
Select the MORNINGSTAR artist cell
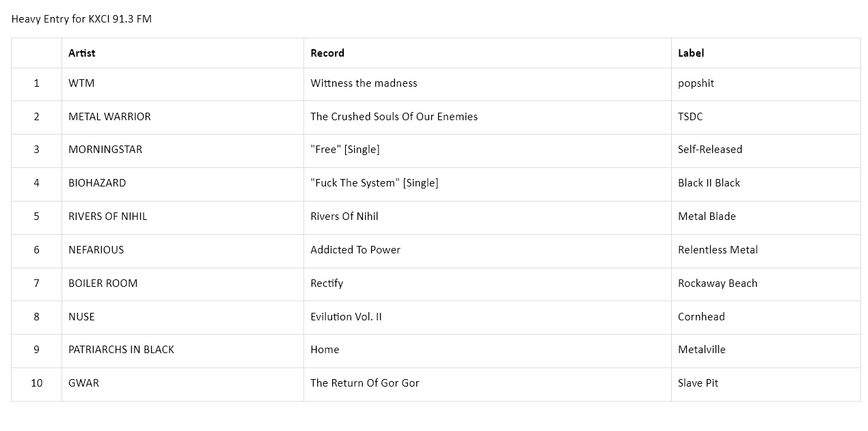point(182,150)
